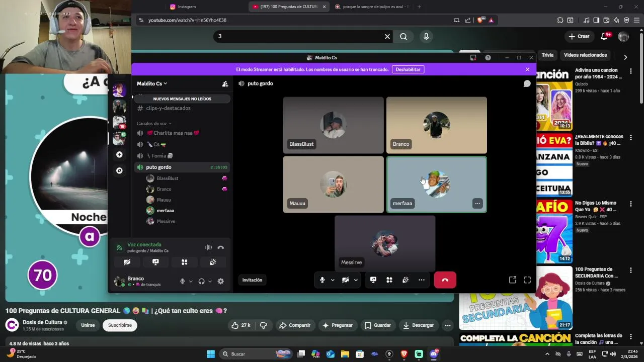Start screen share from the call control bar

click(x=373, y=280)
